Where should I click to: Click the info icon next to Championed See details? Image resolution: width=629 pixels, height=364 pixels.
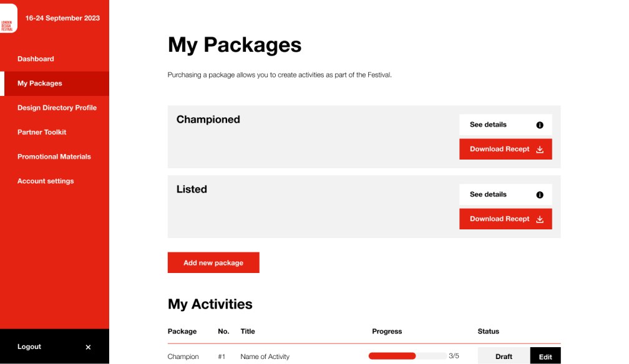pyautogui.click(x=539, y=125)
